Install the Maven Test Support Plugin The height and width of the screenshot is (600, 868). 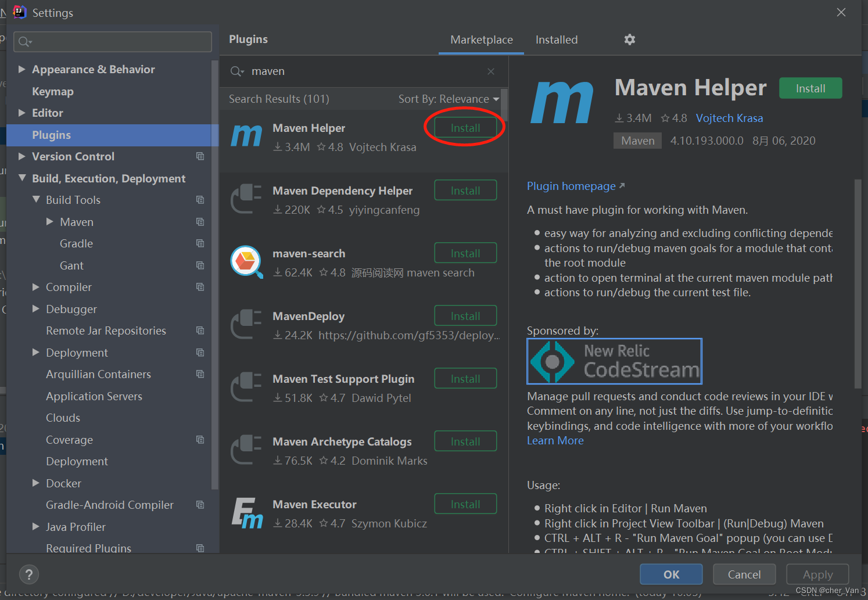click(x=465, y=379)
